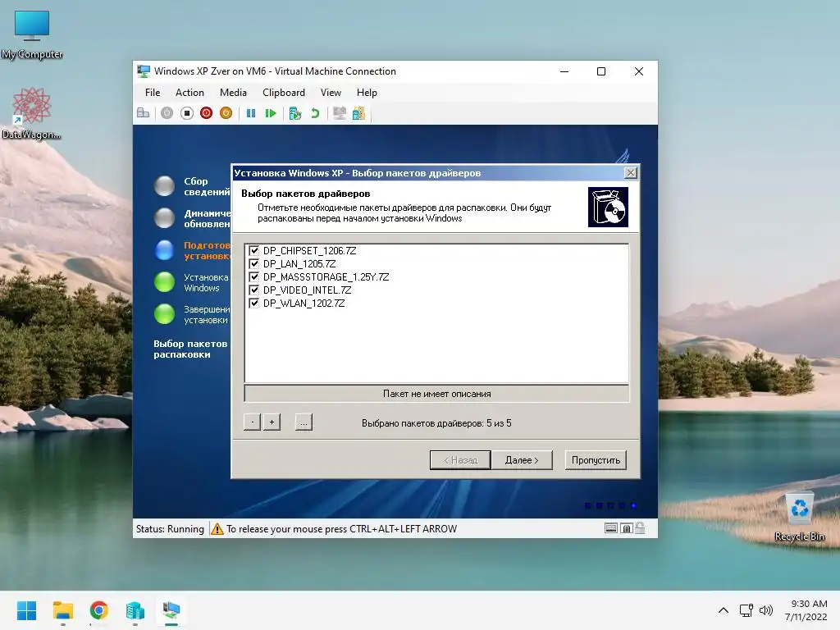
Task: Open Hyper-V Manager from the taskbar
Action: click(135, 610)
